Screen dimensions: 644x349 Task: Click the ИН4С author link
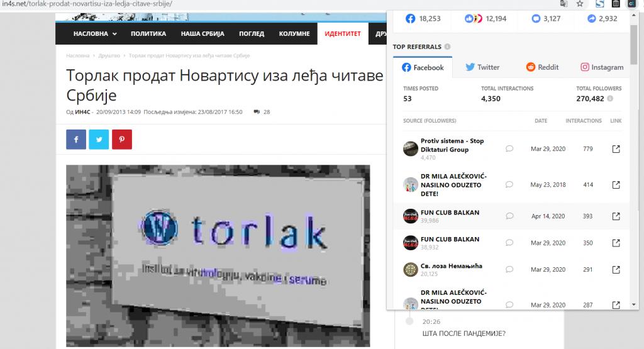(82, 112)
